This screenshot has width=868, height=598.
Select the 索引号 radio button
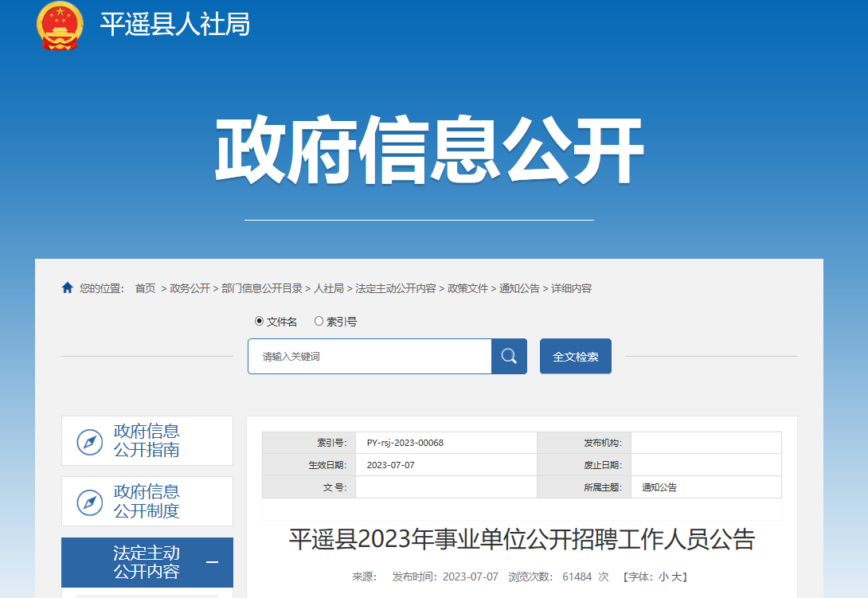click(319, 322)
